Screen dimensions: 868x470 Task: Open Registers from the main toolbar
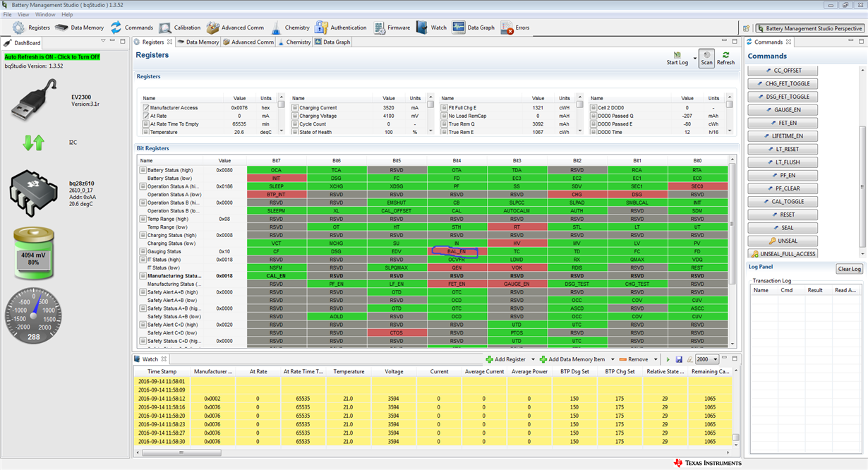pyautogui.click(x=32, y=28)
